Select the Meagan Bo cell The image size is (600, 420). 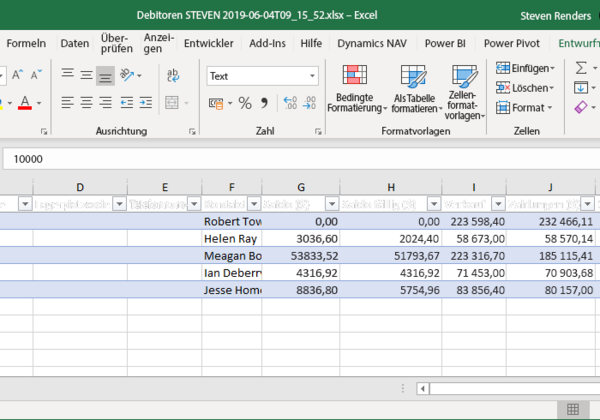pos(231,256)
